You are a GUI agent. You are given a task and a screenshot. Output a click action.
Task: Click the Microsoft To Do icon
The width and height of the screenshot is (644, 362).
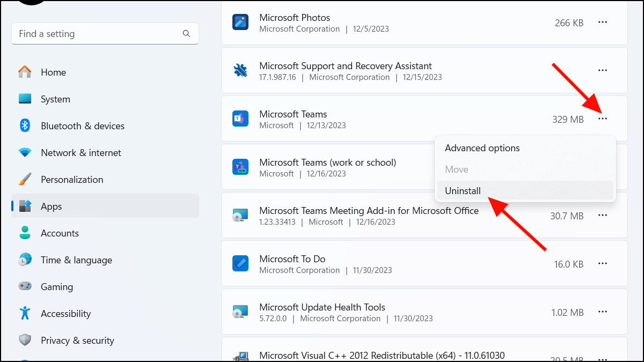coord(240,263)
